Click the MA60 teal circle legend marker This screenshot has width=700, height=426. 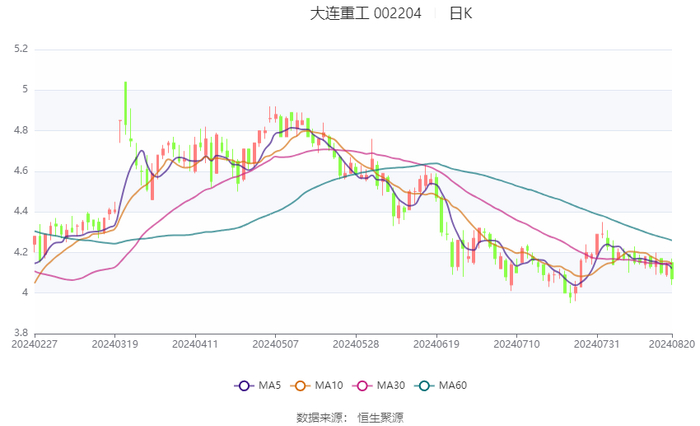pyautogui.click(x=425, y=386)
